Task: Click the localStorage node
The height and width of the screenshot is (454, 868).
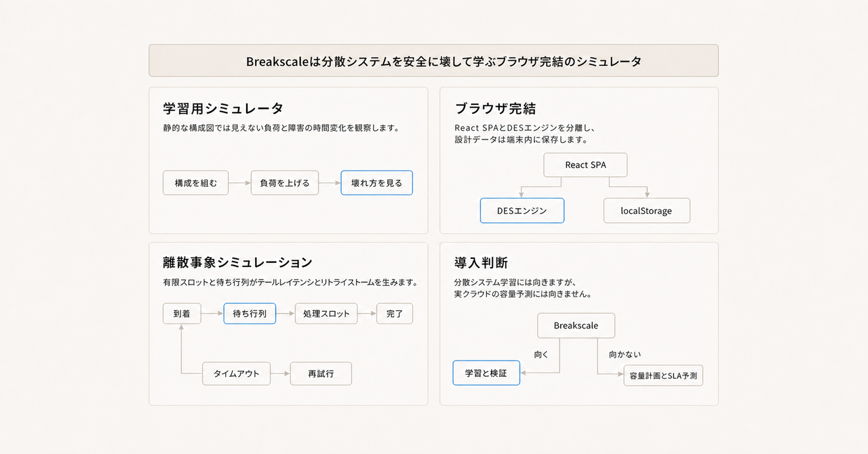Action: click(646, 211)
